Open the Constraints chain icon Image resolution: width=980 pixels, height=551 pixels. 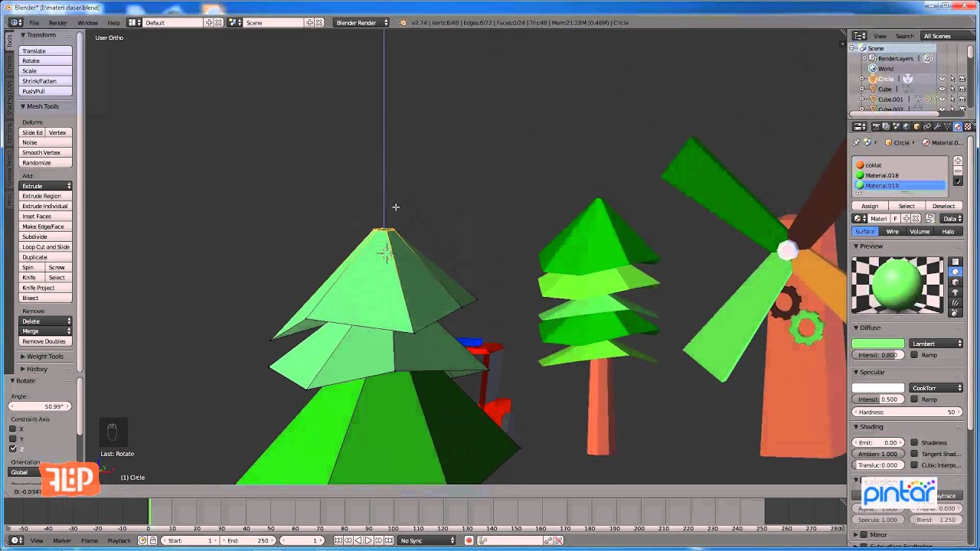point(926,126)
